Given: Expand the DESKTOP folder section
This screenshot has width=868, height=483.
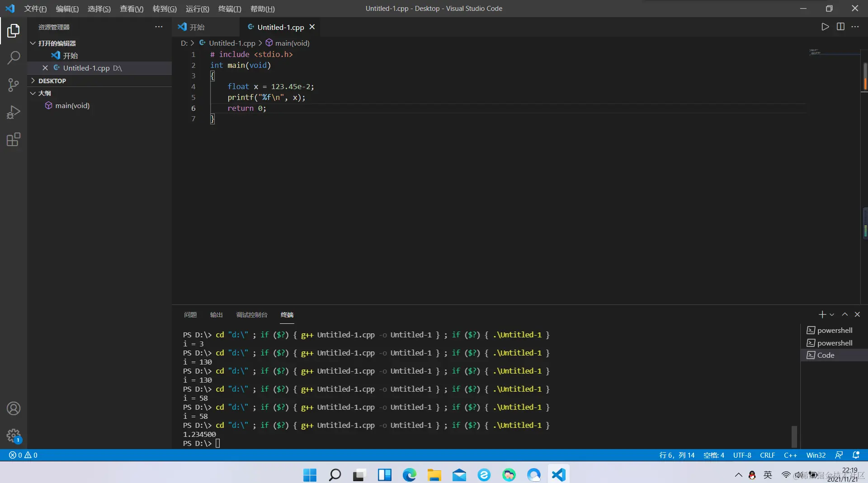Looking at the screenshot, I should [x=99, y=80].
